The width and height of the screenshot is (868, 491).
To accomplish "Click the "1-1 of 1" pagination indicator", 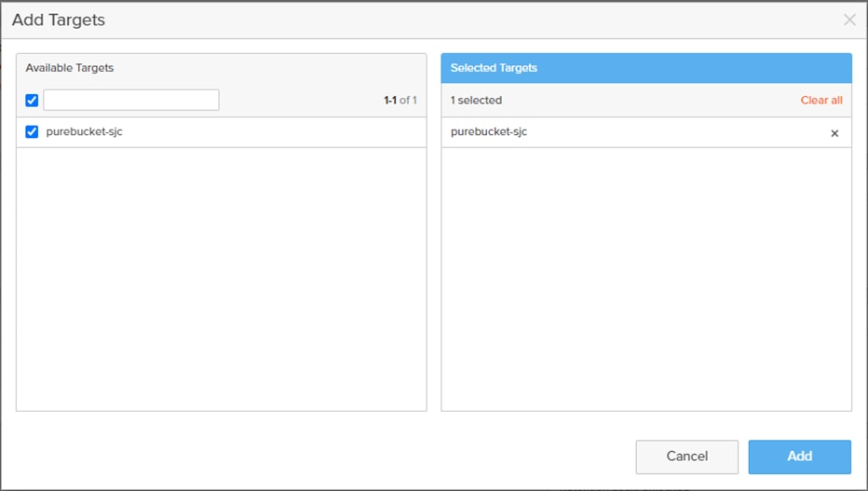I will [400, 101].
